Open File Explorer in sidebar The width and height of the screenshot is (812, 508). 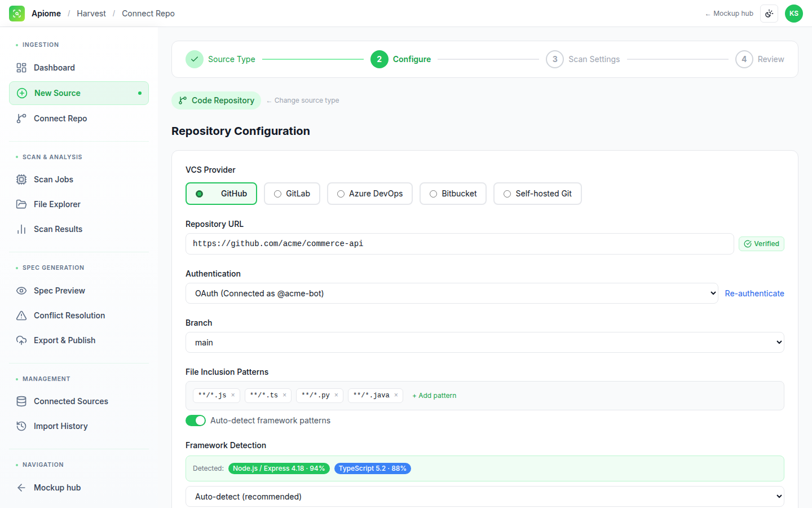point(79,204)
